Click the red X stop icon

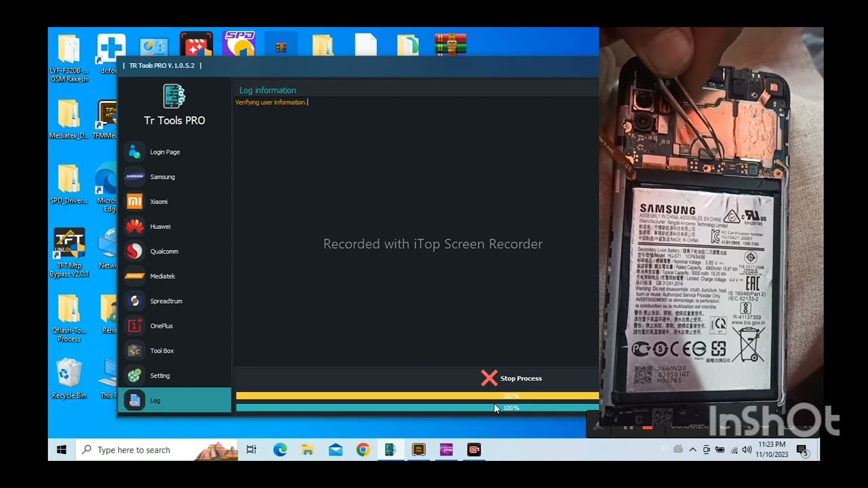(x=489, y=378)
